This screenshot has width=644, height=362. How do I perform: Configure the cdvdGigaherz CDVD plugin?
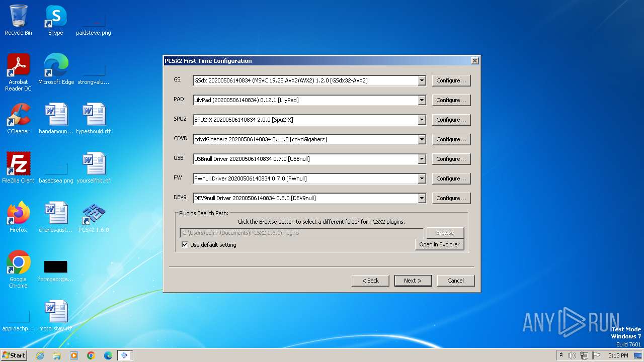pos(451,139)
